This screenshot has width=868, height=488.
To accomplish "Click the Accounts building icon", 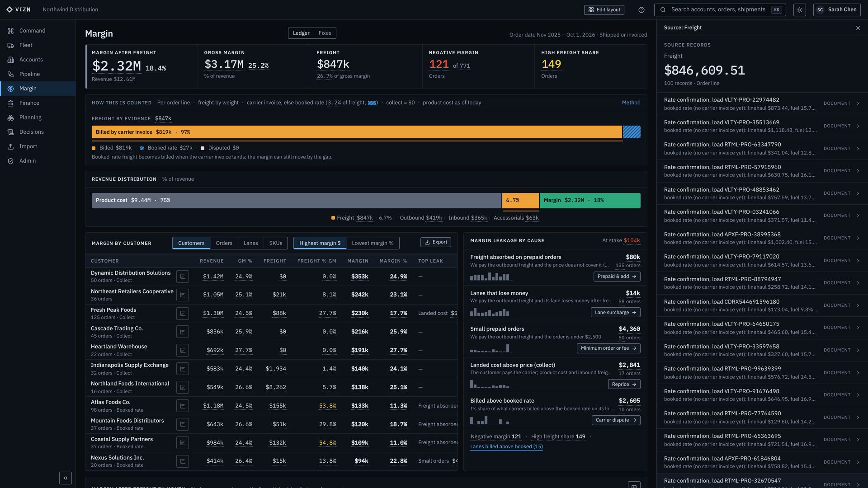I will coord(10,60).
